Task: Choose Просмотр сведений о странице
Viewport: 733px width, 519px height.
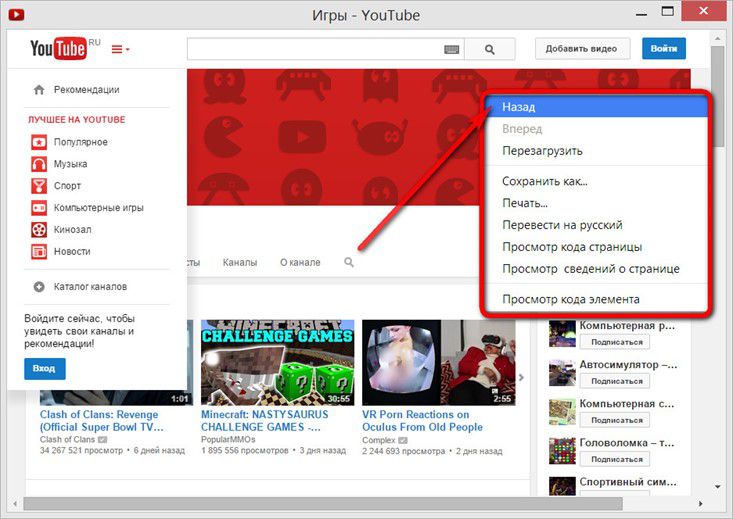Action: 597,269
